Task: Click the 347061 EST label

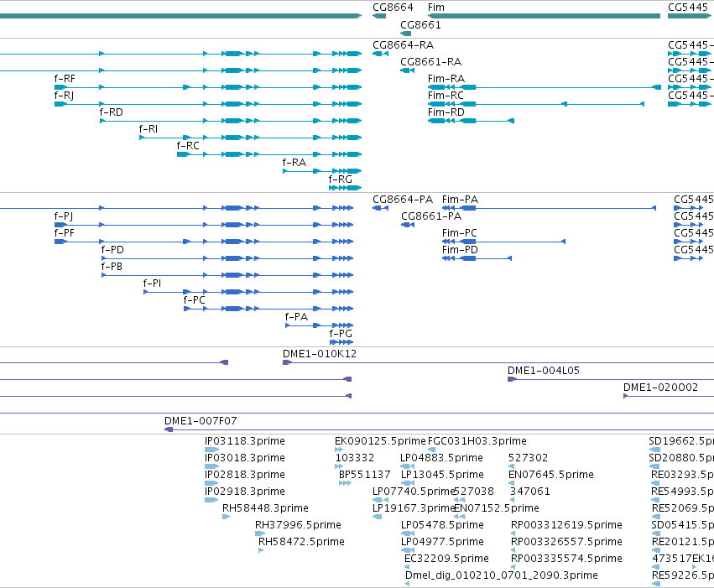Action: coord(530,492)
